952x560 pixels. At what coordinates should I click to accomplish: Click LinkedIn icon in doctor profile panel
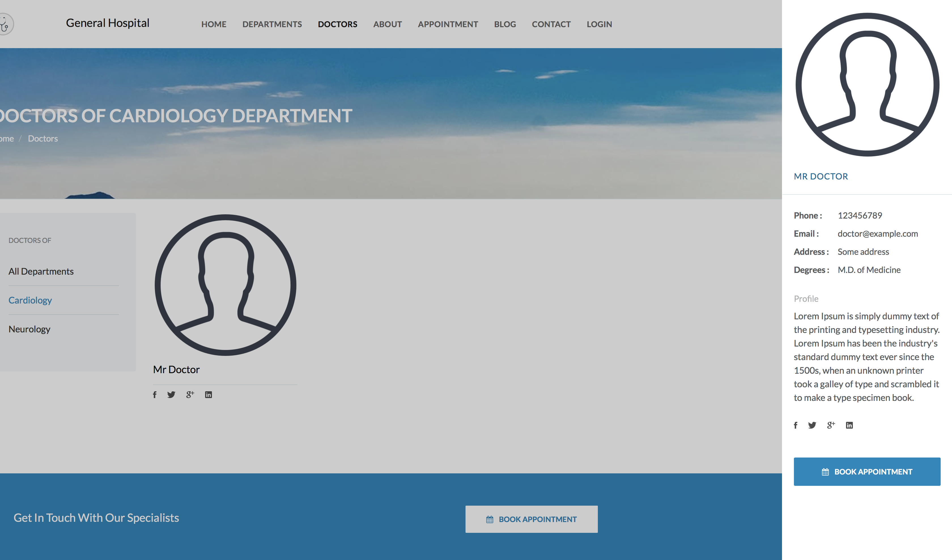849,425
